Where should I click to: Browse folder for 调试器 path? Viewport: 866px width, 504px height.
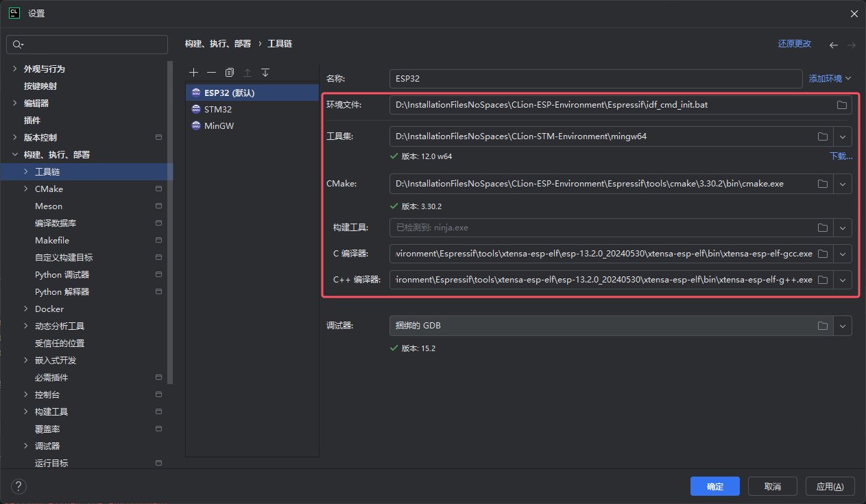coord(823,326)
